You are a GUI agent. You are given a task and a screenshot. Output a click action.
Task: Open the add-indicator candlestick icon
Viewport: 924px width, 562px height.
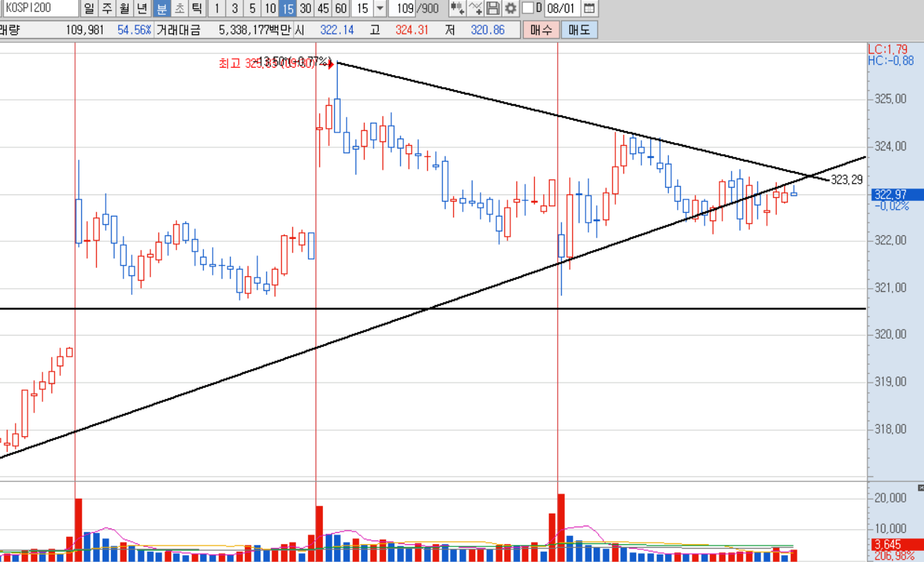tap(457, 8)
